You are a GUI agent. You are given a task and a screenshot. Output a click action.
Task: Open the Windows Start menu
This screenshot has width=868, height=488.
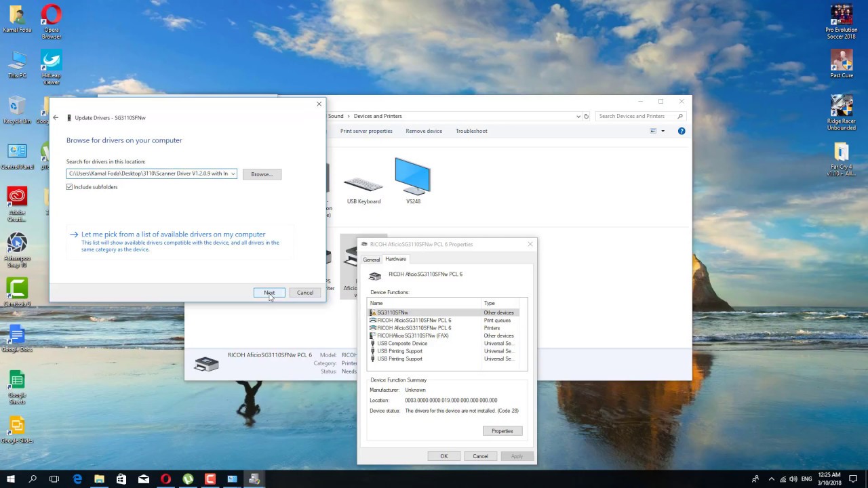coord(11,479)
